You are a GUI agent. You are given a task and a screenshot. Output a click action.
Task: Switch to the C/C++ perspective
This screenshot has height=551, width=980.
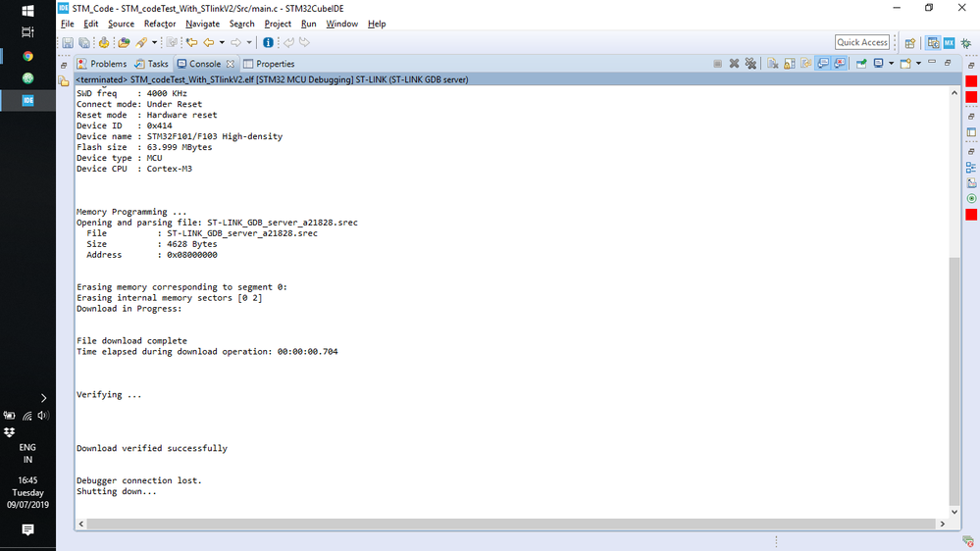(933, 42)
